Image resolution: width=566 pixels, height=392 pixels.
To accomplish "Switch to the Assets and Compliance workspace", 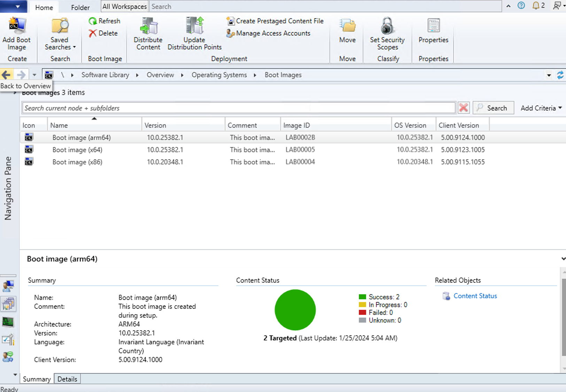I will click(x=8, y=286).
